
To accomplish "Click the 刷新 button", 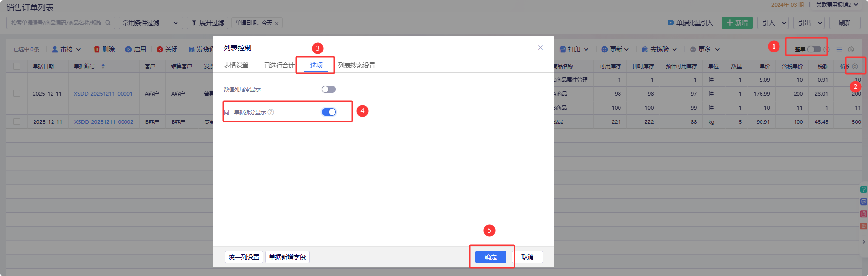I will (845, 23).
